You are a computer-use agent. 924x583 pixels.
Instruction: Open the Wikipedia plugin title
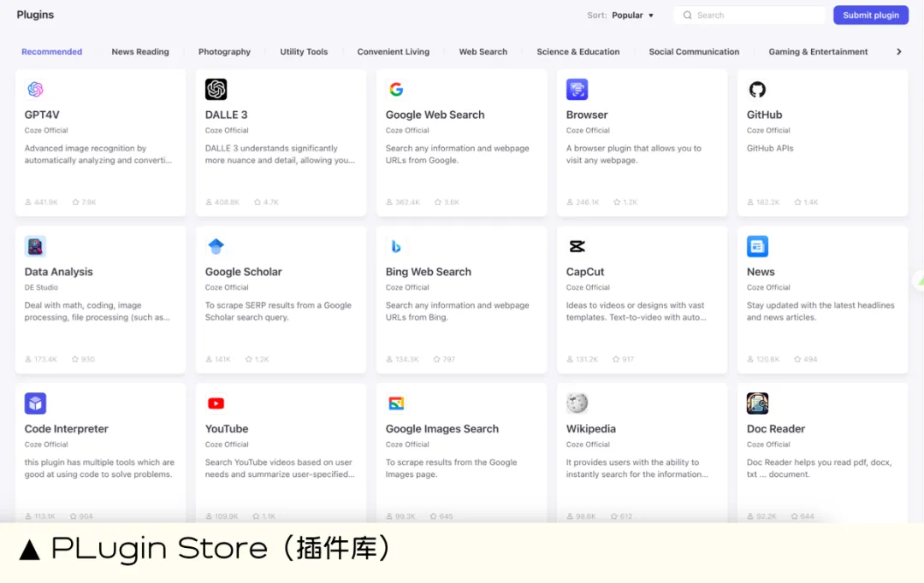pyautogui.click(x=591, y=429)
